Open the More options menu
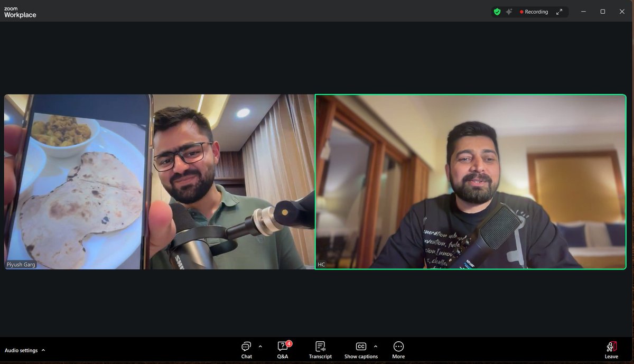Viewport: 634px width, 364px height. [398, 350]
